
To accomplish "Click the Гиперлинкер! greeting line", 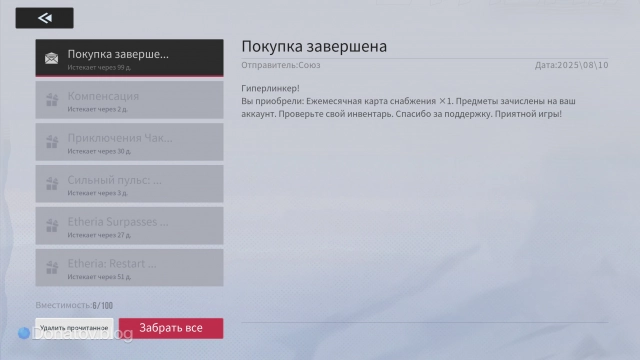I will pyautogui.click(x=270, y=88).
